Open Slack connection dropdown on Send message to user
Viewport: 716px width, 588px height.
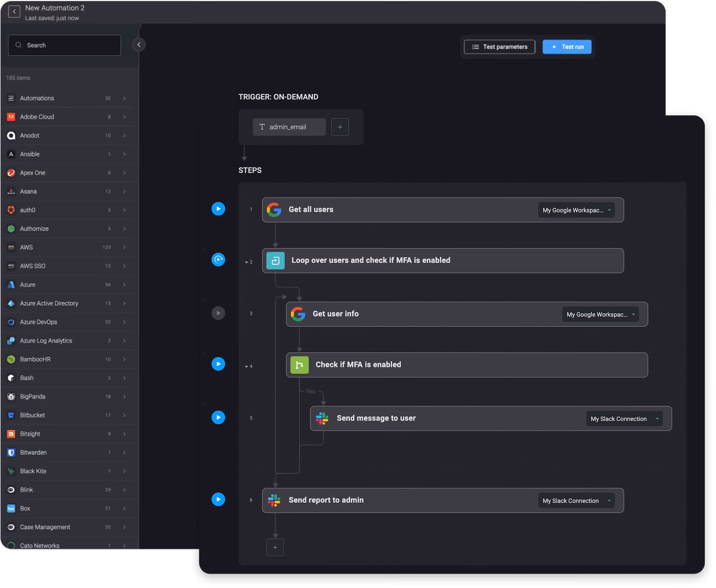tap(624, 419)
